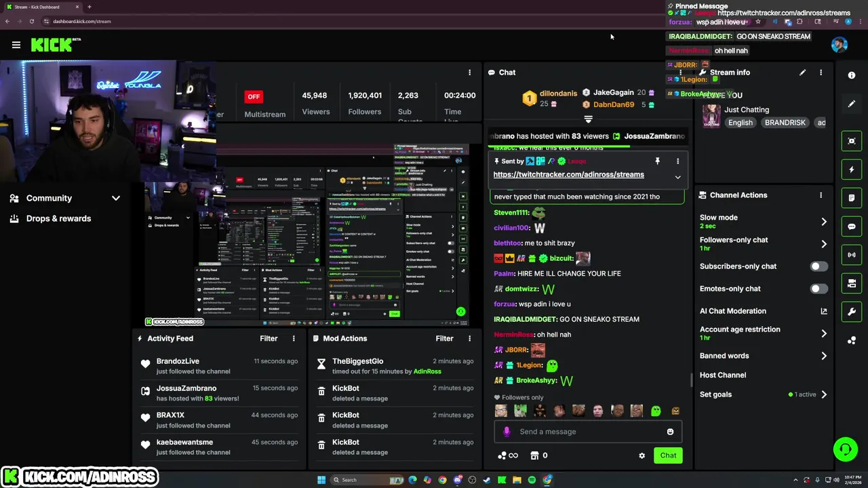Collapse the pinned message chevron

(x=677, y=178)
